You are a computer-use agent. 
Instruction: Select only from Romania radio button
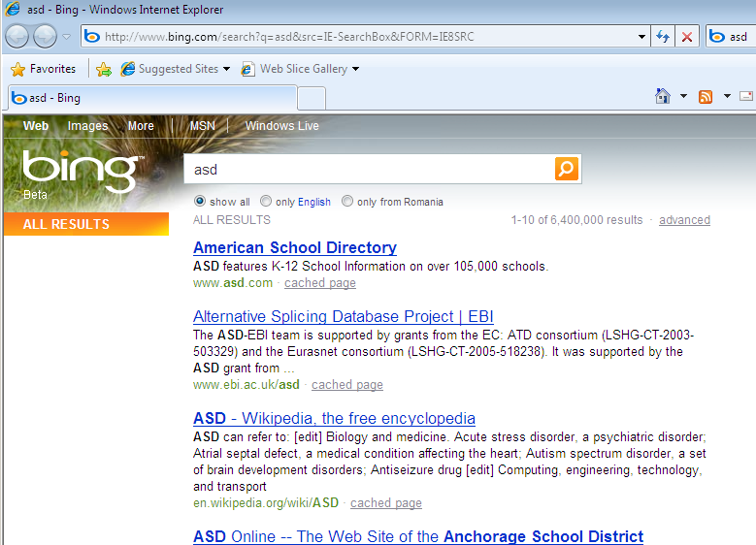[347, 201]
